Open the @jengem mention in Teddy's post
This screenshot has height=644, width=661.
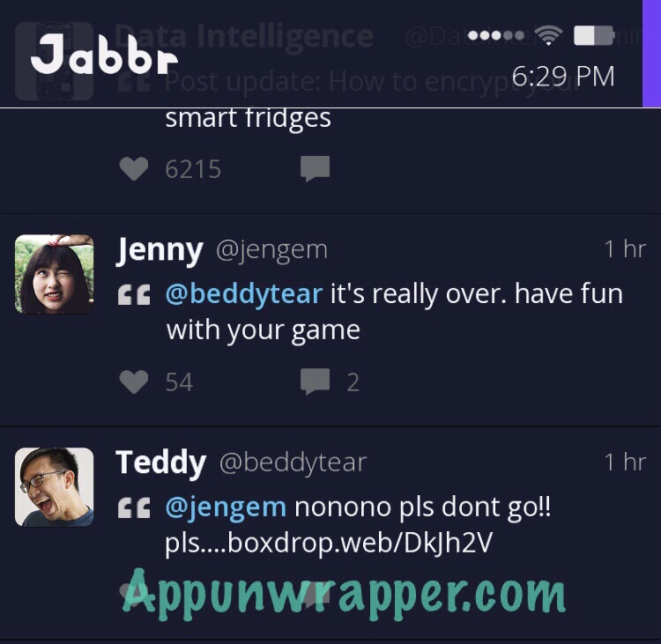tap(226, 507)
